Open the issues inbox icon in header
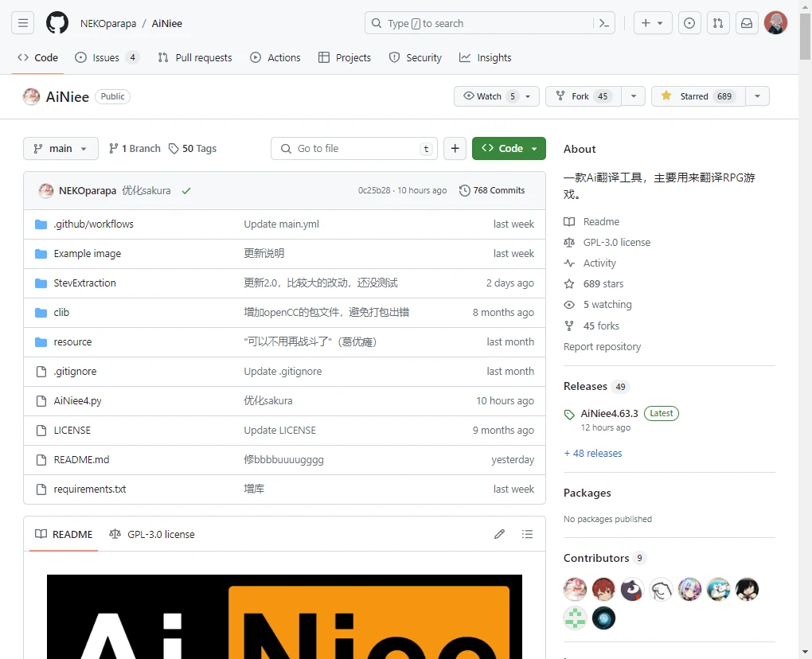This screenshot has width=812, height=659. [x=689, y=23]
